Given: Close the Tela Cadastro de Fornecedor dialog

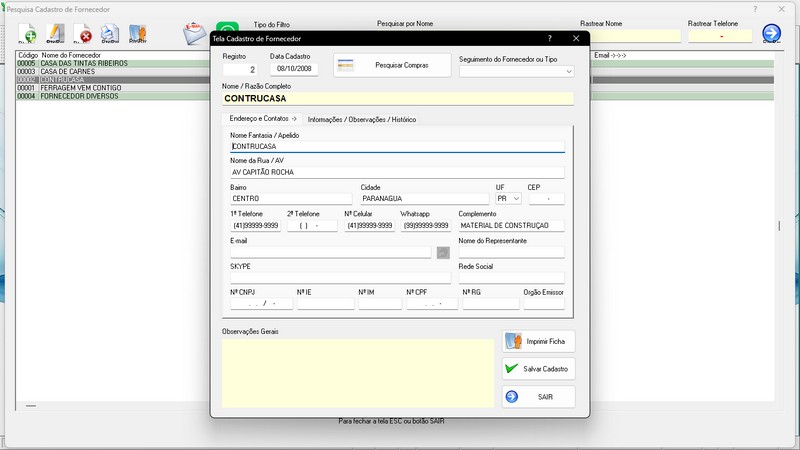Looking at the screenshot, I should pos(576,38).
